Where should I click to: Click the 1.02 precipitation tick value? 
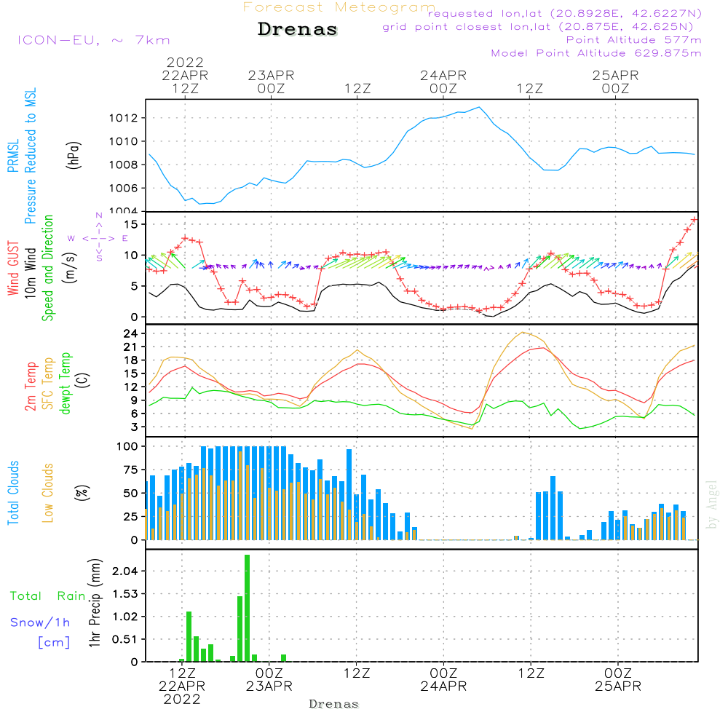pyautogui.click(x=125, y=617)
